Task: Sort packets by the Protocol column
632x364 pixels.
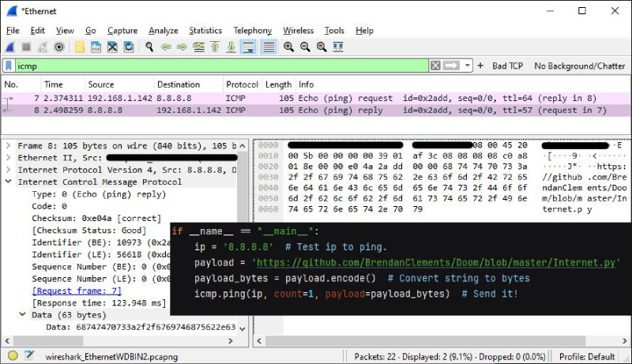Action: (243, 84)
